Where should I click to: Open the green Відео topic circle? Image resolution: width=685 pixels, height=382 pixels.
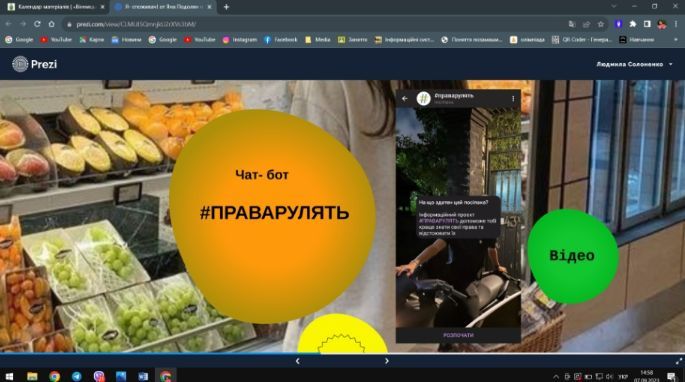[x=573, y=256]
